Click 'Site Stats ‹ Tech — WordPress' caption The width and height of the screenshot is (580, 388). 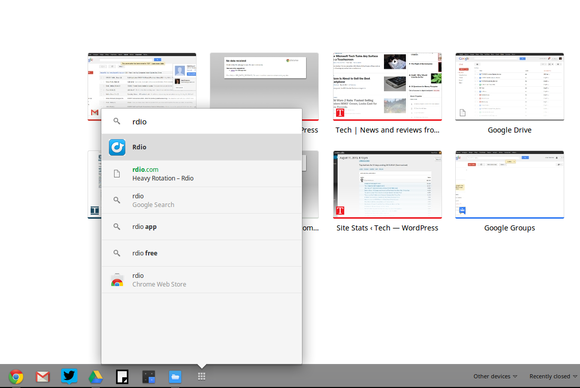click(x=387, y=228)
